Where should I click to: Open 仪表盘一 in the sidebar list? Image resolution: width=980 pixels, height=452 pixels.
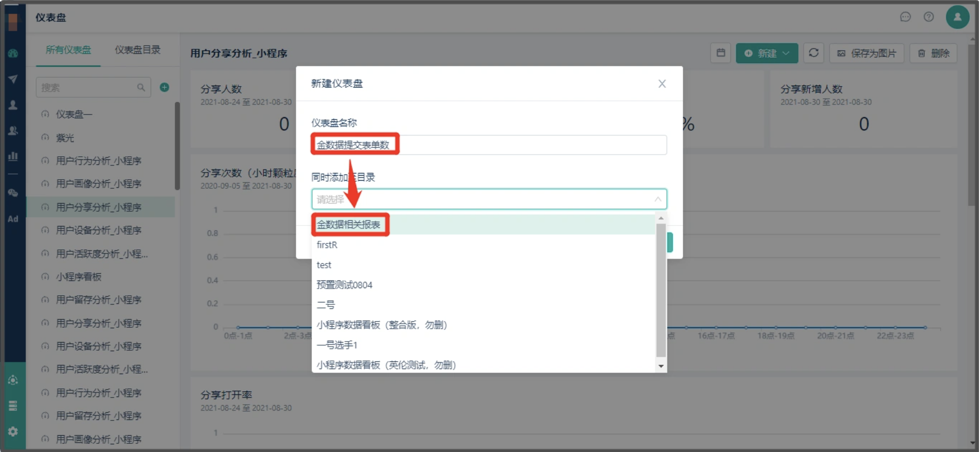pyautogui.click(x=100, y=115)
